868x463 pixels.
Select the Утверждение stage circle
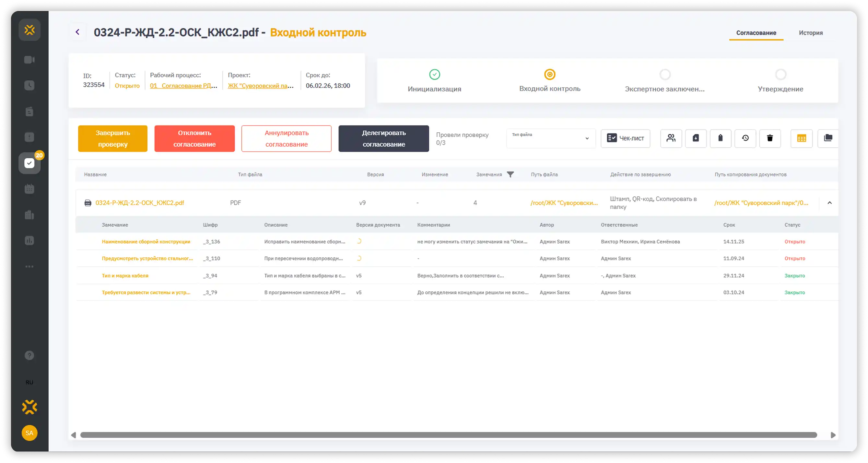pos(780,75)
